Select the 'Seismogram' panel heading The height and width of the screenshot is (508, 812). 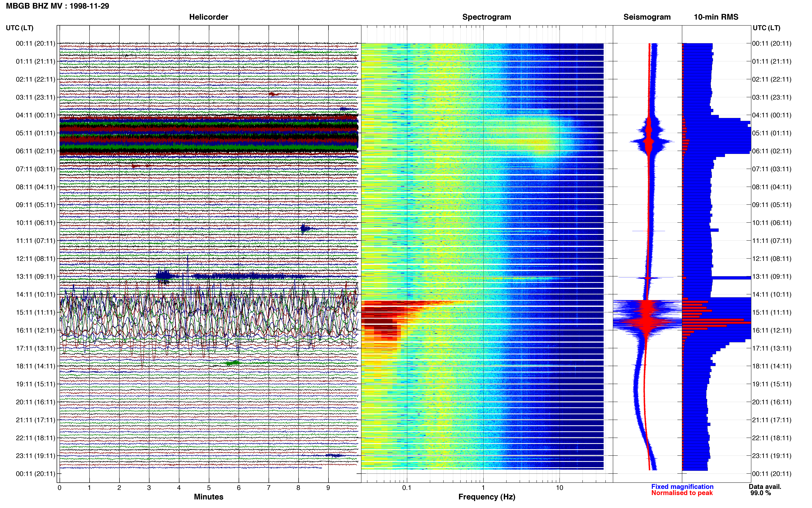point(647,17)
